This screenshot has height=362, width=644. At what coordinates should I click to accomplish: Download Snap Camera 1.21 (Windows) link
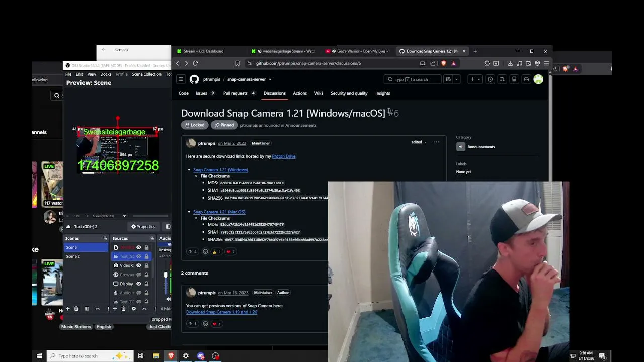pyautogui.click(x=220, y=170)
